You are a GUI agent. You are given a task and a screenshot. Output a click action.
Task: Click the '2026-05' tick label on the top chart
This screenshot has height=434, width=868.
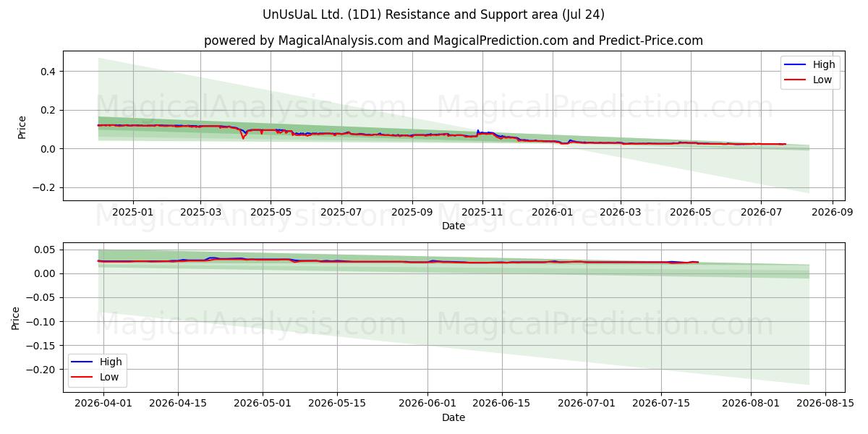coord(690,212)
